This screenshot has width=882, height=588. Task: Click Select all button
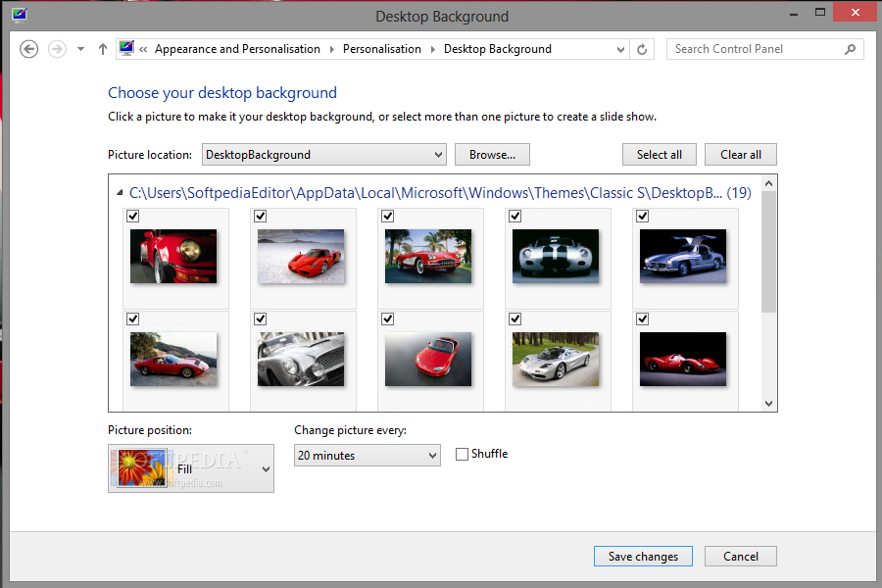(660, 155)
